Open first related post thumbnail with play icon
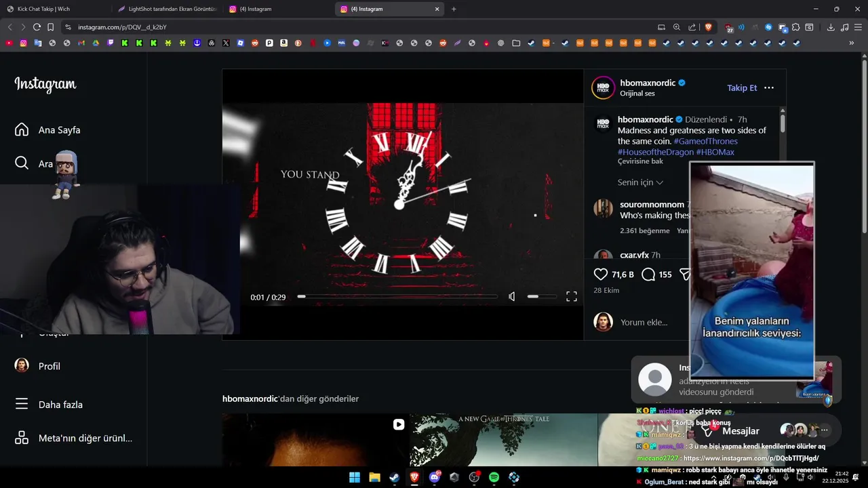Viewport: 868px width, 488px height. click(x=315, y=440)
